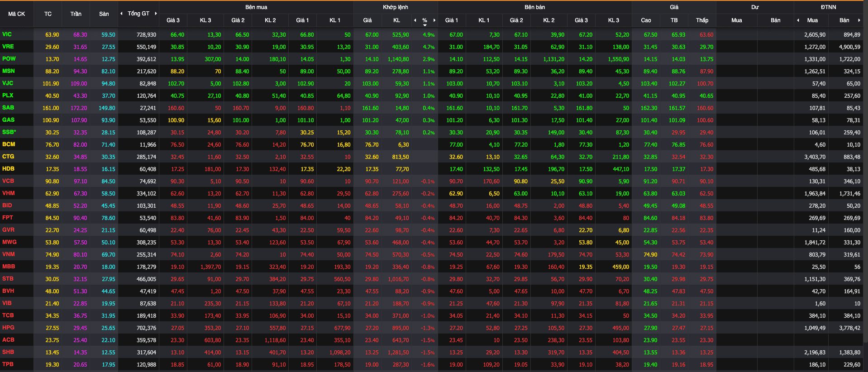Click POW matched volume 1,140,80
Viewport: 868px width, 372px height.
[398, 59]
